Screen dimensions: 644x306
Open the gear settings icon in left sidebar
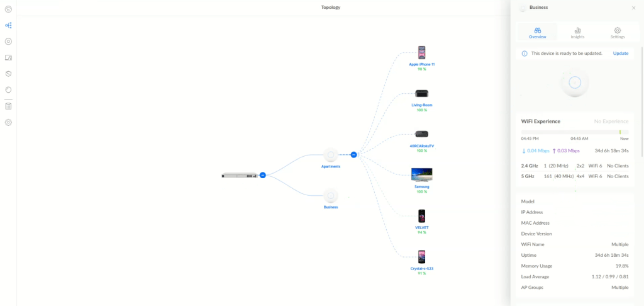coord(8,122)
